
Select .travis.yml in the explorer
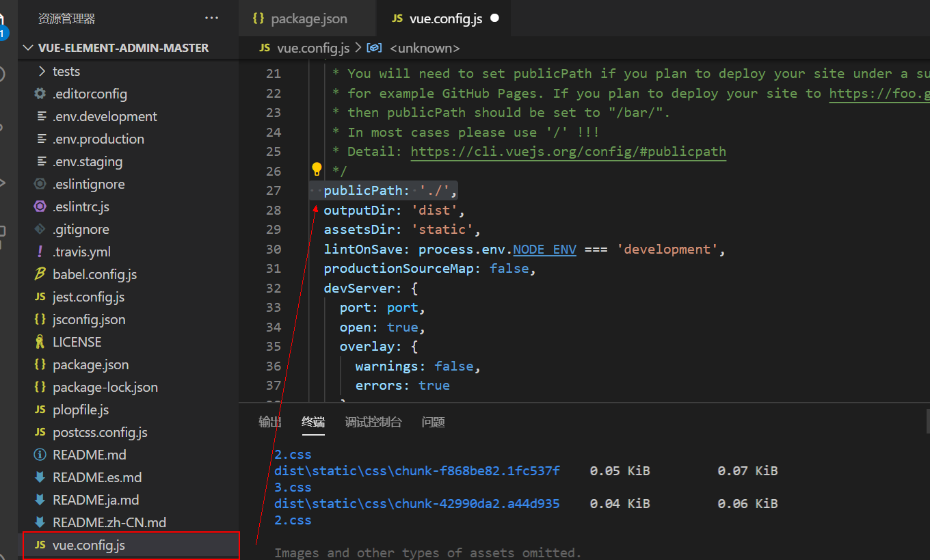coord(81,252)
